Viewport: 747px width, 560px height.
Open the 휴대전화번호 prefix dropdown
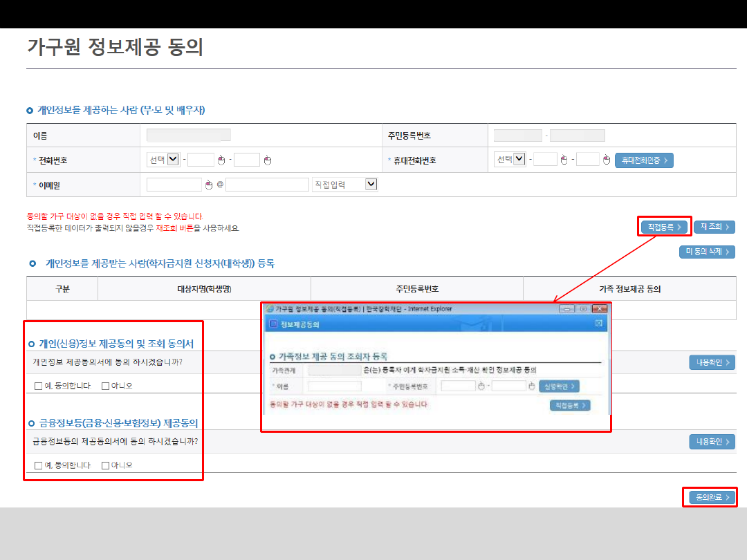pyautogui.click(x=519, y=160)
